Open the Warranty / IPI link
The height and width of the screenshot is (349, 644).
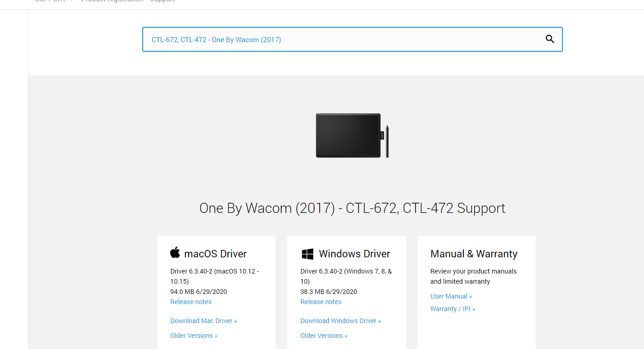453,309
